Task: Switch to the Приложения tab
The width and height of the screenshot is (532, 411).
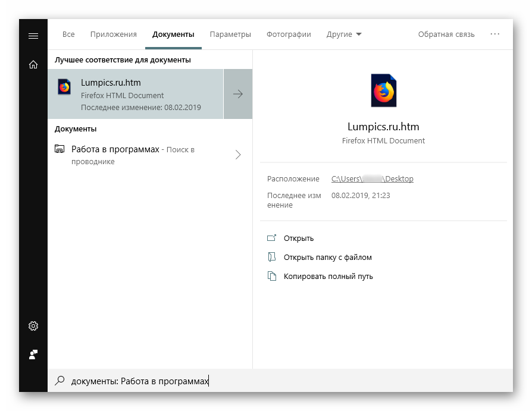Action: point(113,34)
